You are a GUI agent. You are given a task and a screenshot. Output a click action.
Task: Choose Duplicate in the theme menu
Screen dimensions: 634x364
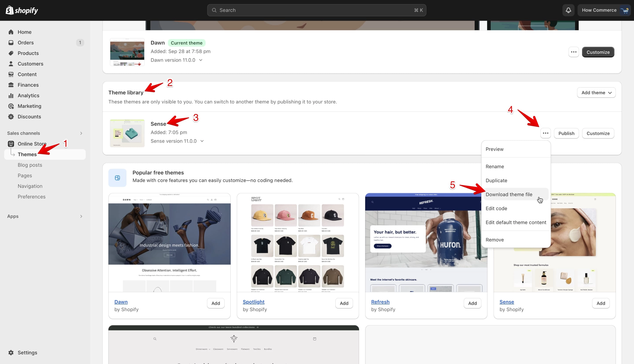point(516,180)
